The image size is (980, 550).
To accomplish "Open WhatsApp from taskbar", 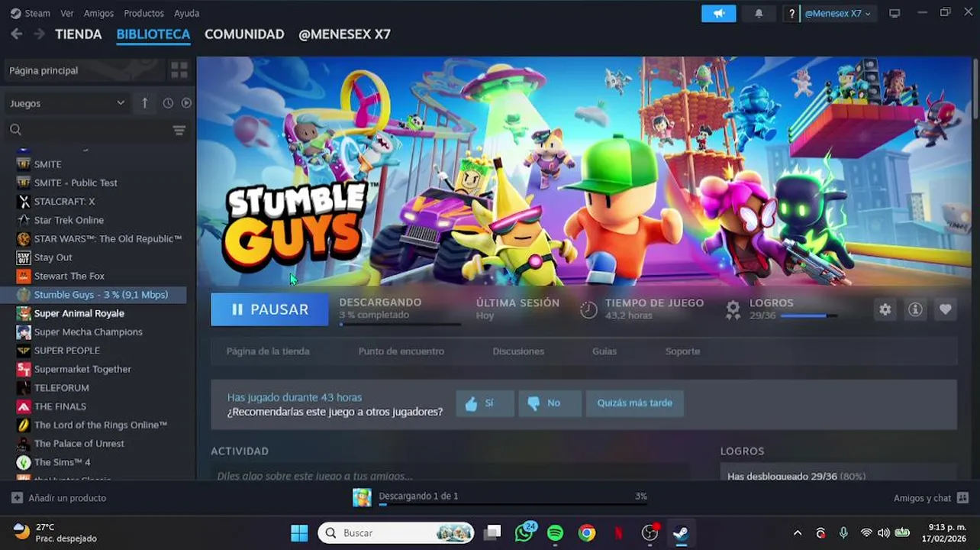I will pyautogui.click(x=524, y=532).
